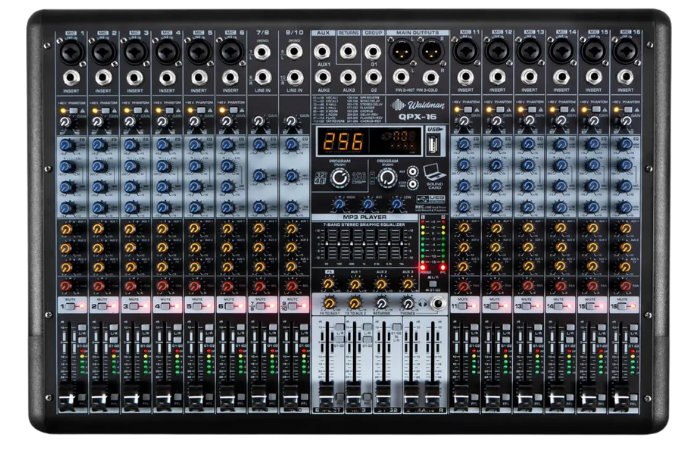700x450 pixels.
Task: Click channel 16 INSERT jack
Action: [627, 75]
